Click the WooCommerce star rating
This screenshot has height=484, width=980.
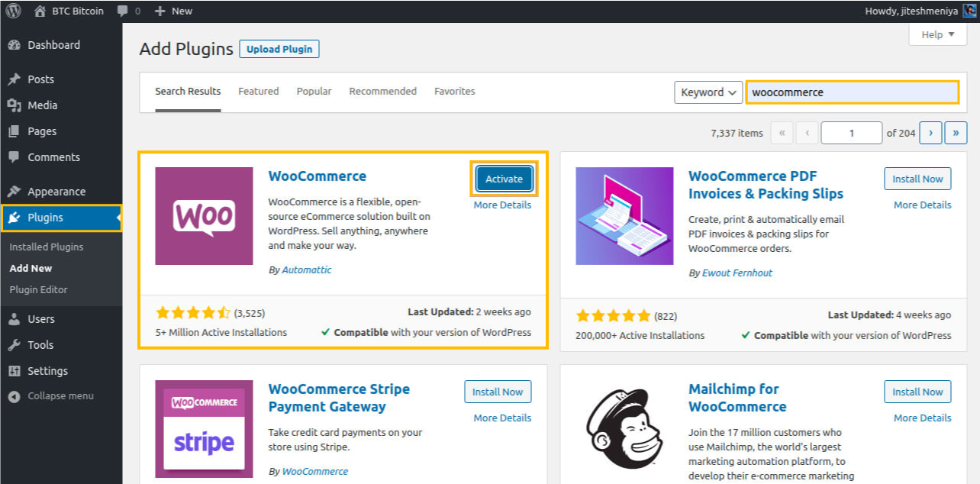(193, 313)
